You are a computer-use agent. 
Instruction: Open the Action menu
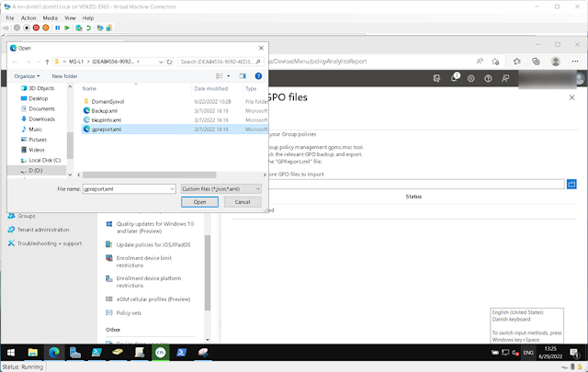coord(28,18)
